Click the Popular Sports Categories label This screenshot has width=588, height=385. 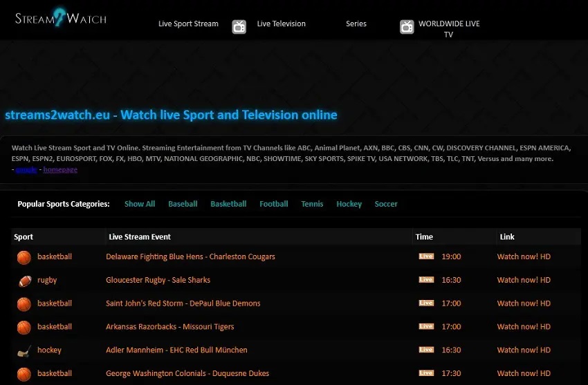tap(64, 204)
